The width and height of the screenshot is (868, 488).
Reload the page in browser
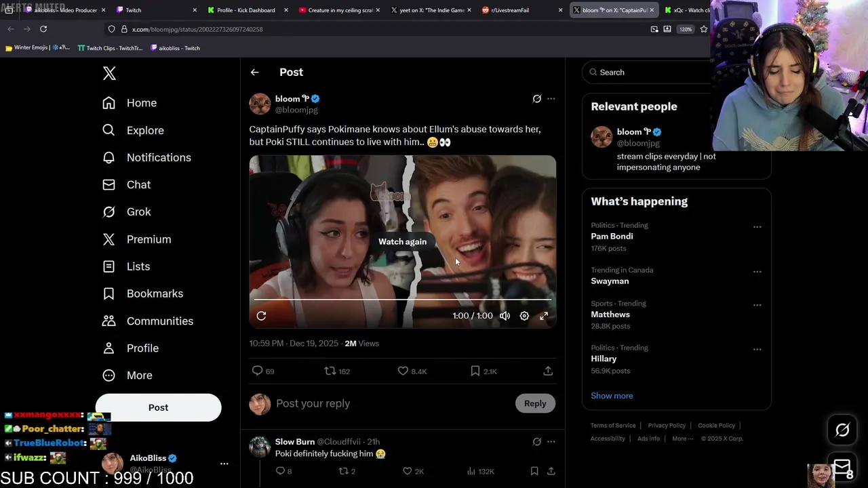pyautogui.click(x=43, y=29)
